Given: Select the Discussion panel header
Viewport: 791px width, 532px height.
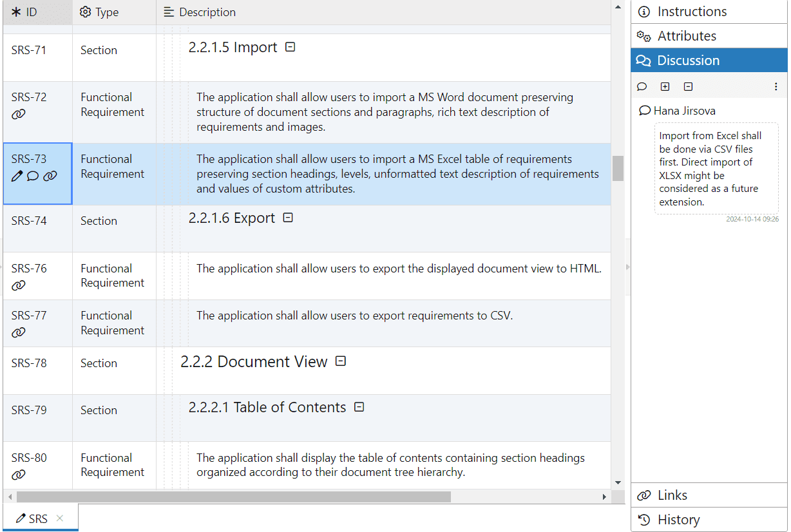Looking at the screenshot, I should tap(709, 61).
